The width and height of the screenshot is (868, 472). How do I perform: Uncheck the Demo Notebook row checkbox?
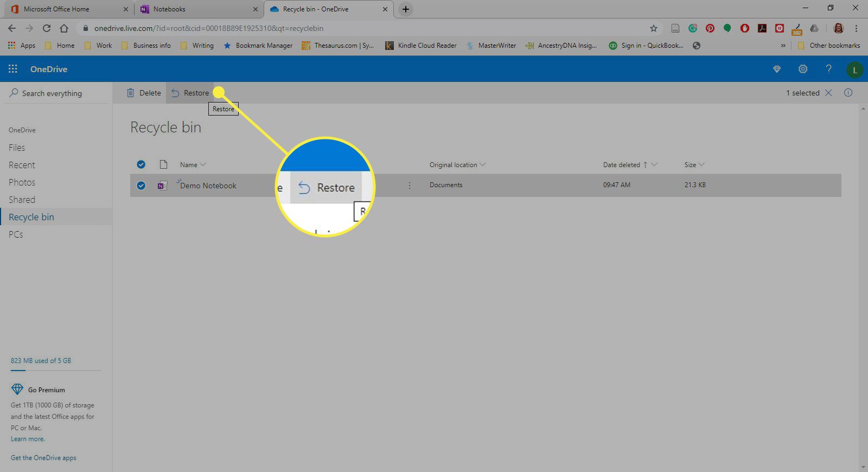point(141,186)
